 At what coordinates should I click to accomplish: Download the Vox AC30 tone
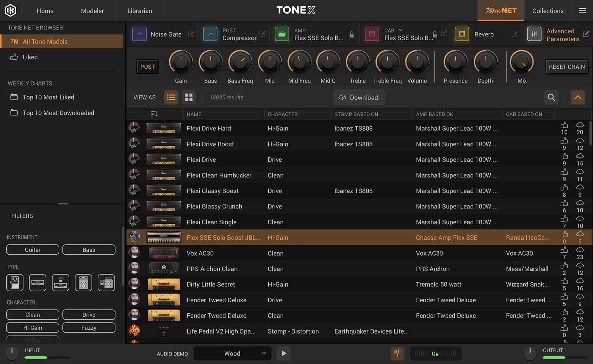tap(580, 250)
